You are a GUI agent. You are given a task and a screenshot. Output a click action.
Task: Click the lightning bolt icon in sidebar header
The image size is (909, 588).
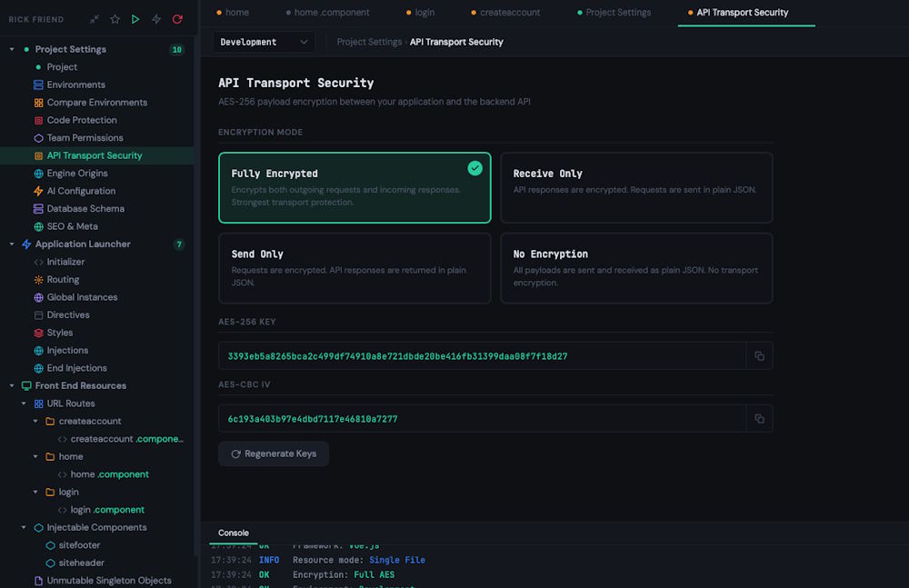156,19
